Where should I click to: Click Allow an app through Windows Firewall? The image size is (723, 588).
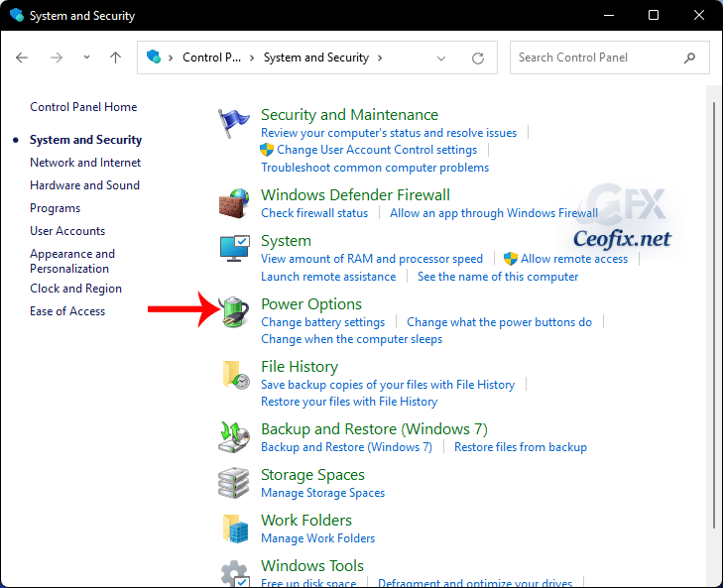494,213
